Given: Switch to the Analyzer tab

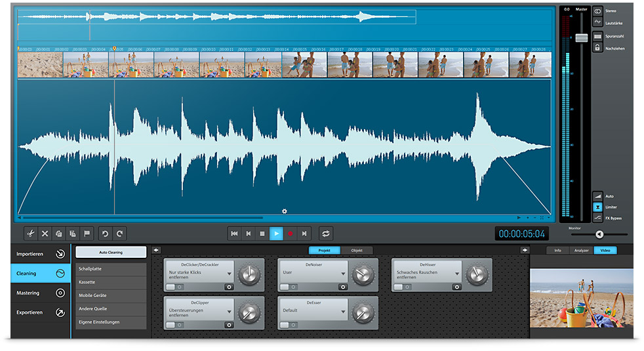Looking at the screenshot, I should tap(581, 251).
